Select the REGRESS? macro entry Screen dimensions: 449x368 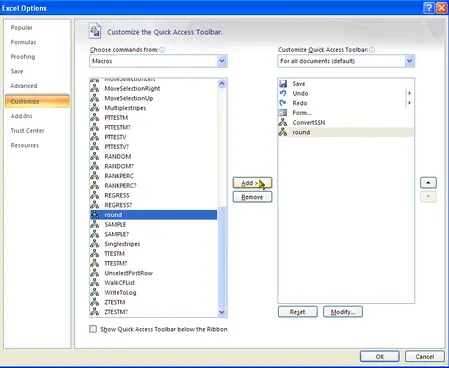[x=154, y=205]
